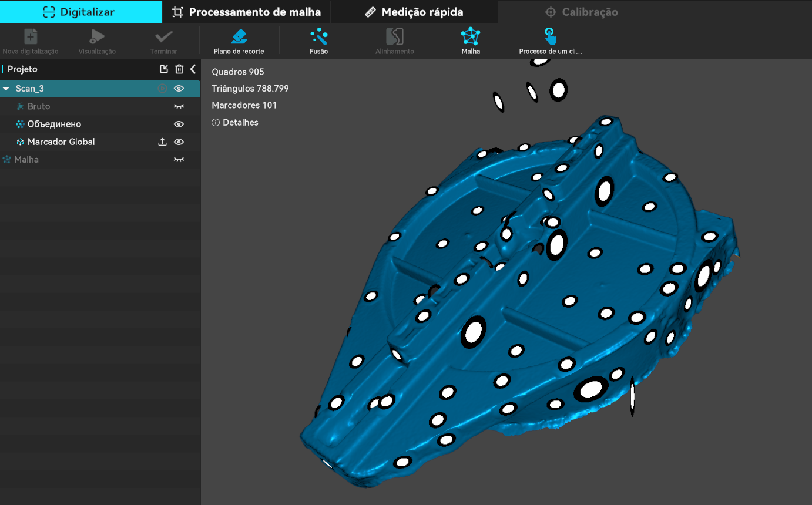Image resolution: width=812 pixels, height=505 pixels.
Task: Collapse the Scan_3 tree node
Action: (6, 89)
